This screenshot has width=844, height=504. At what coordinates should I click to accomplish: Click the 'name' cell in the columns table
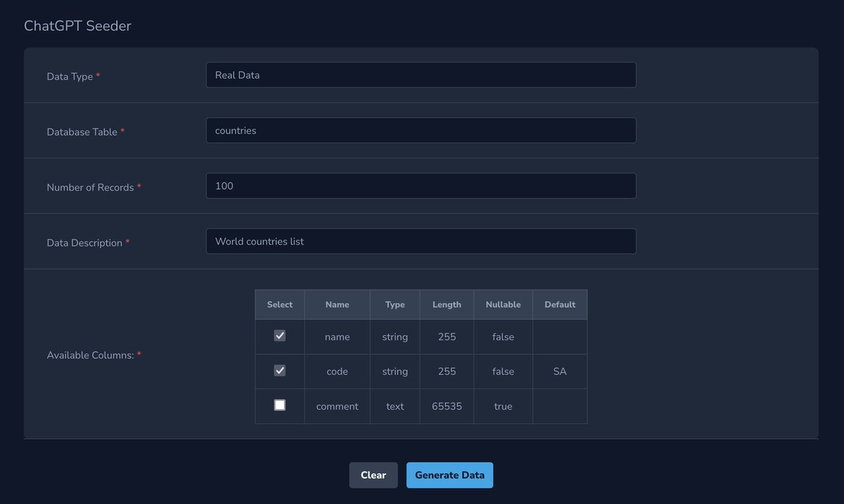[338, 337]
